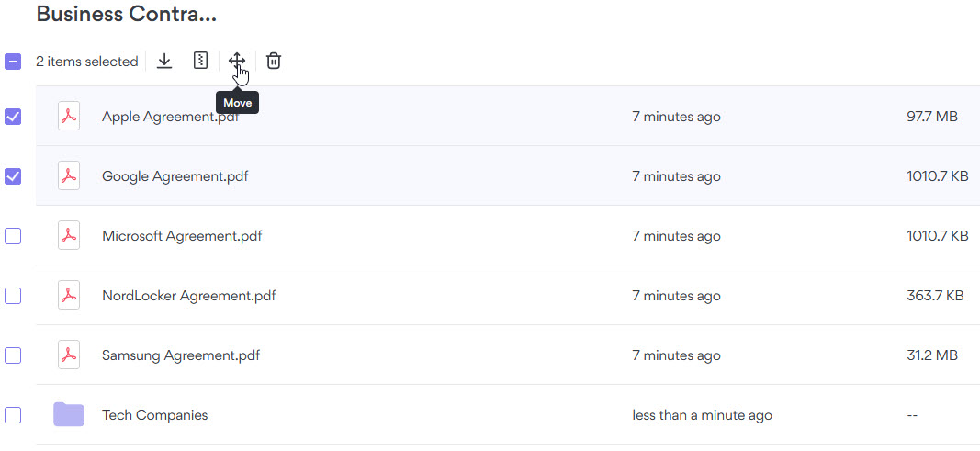The image size is (980, 451).
Task: Click the Apple Agreement PDF file icon
Action: coord(69,117)
